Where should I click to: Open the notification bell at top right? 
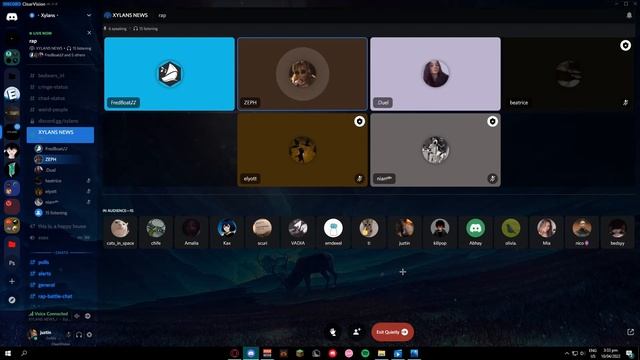pyautogui.click(x=629, y=15)
